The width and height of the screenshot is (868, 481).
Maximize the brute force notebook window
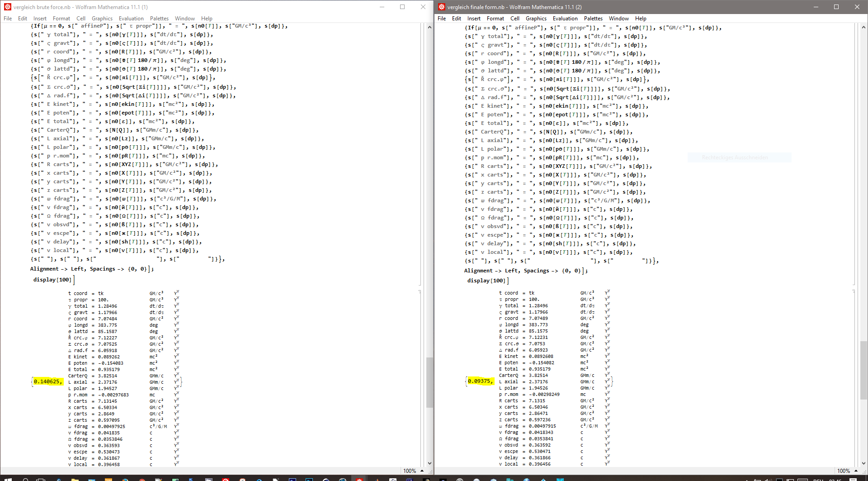[402, 7]
